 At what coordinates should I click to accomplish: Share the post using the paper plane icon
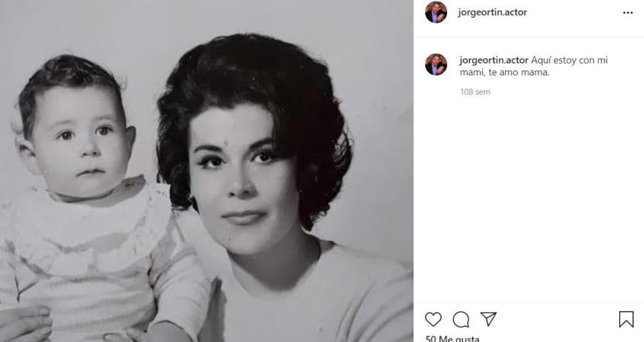(x=488, y=319)
